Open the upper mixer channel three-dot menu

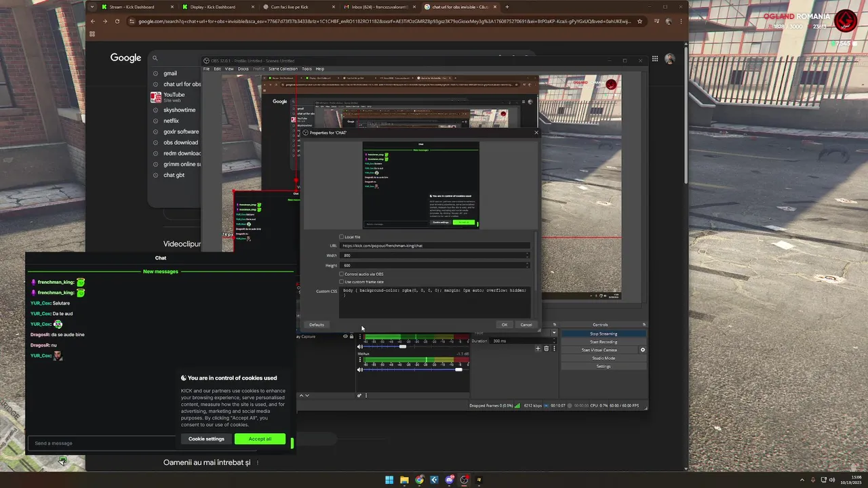(360, 337)
